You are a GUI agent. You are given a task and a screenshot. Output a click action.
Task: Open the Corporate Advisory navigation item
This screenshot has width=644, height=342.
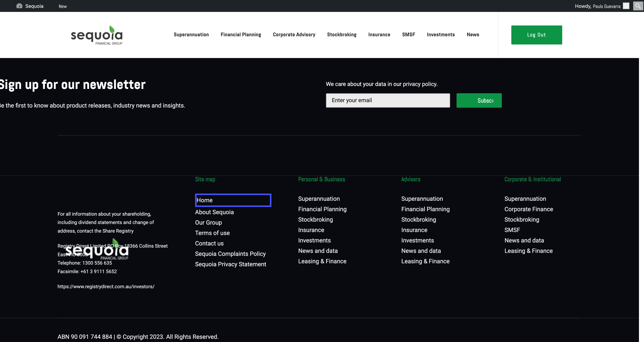point(294,35)
